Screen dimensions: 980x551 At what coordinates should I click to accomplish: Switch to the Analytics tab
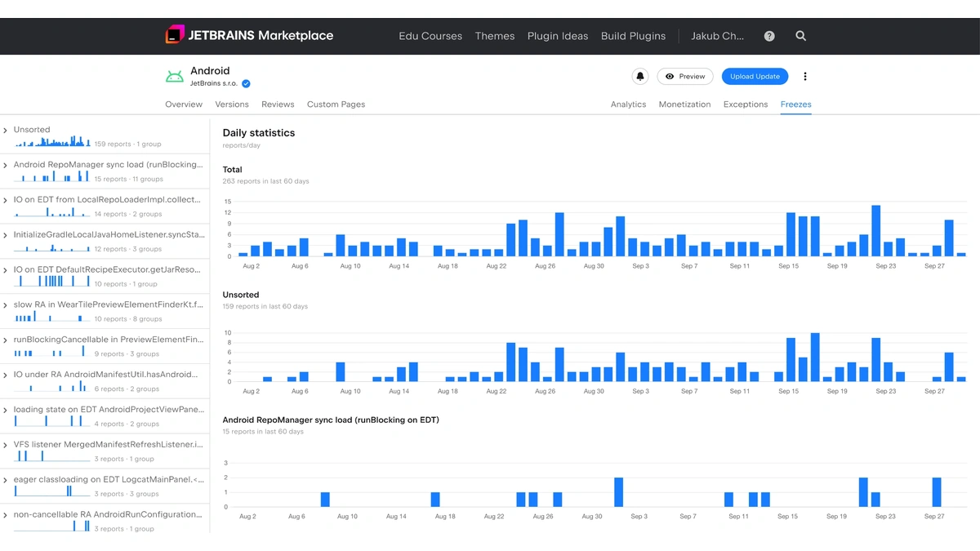[628, 104]
